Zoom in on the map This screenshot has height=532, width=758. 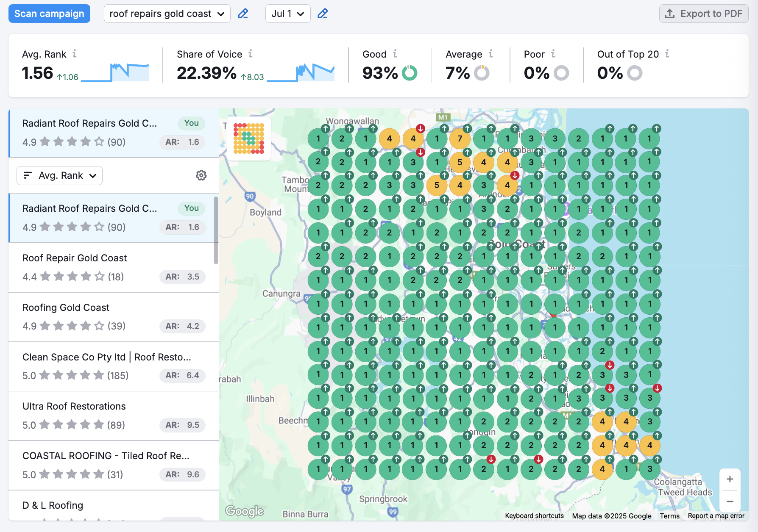(x=730, y=479)
